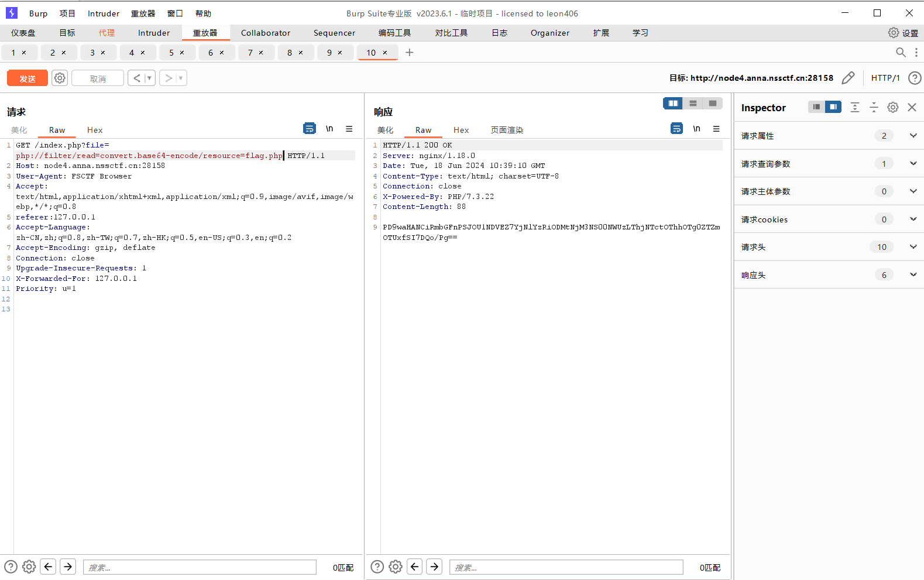Toggle word wrap in the response viewer
Image resolution: width=924 pixels, height=580 pixels.
(x=676, y=129)
